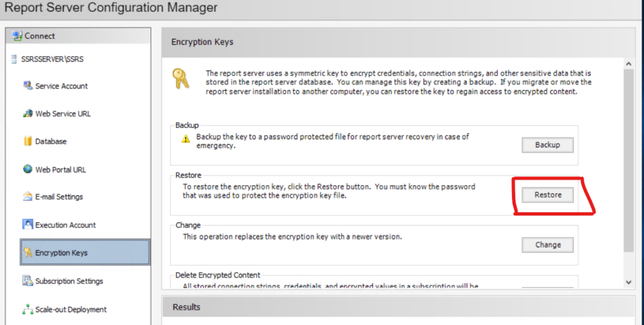Open Subscription Settings page
644x325 pixels.
pyautogui.click(x=69, y=281)
